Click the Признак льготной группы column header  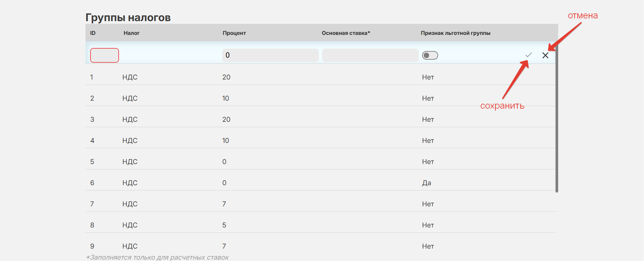click(455, 33)
